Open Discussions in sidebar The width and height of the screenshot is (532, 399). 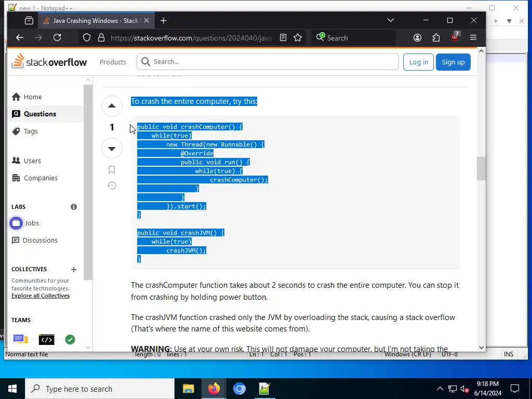[39, 240]
